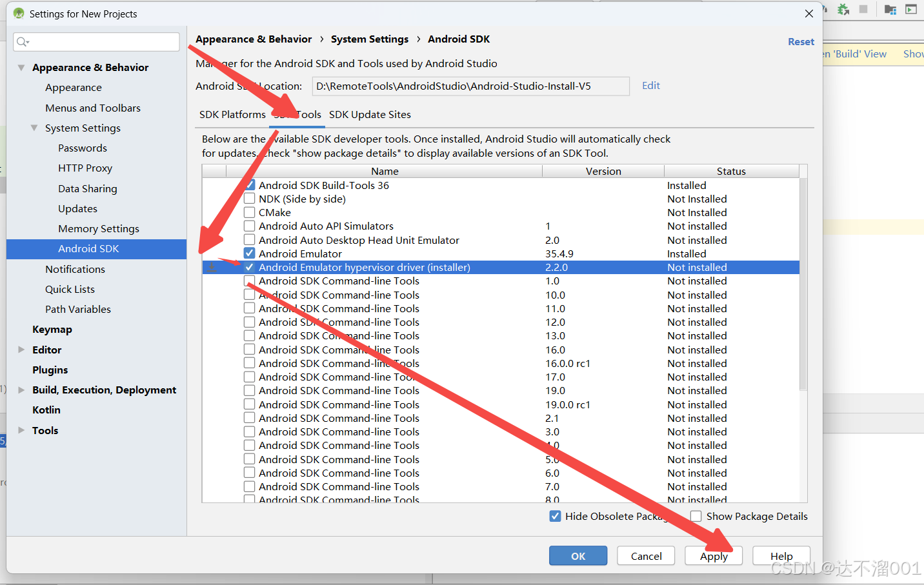Open the Kotlin settings page
Screen dimensions: 924x585
(x=46, y=410)
